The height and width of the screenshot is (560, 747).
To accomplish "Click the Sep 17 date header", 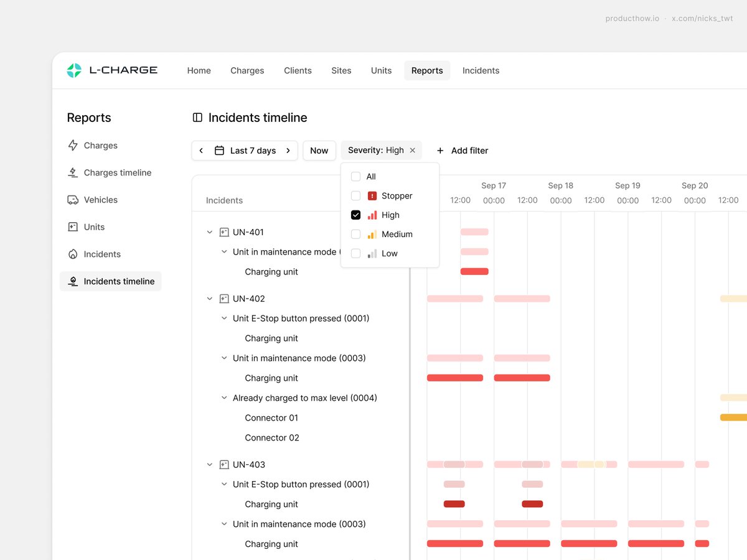I will coord(494,185).
